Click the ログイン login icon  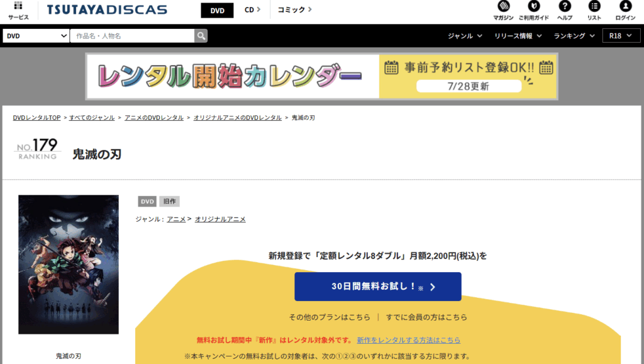(625, 10)
